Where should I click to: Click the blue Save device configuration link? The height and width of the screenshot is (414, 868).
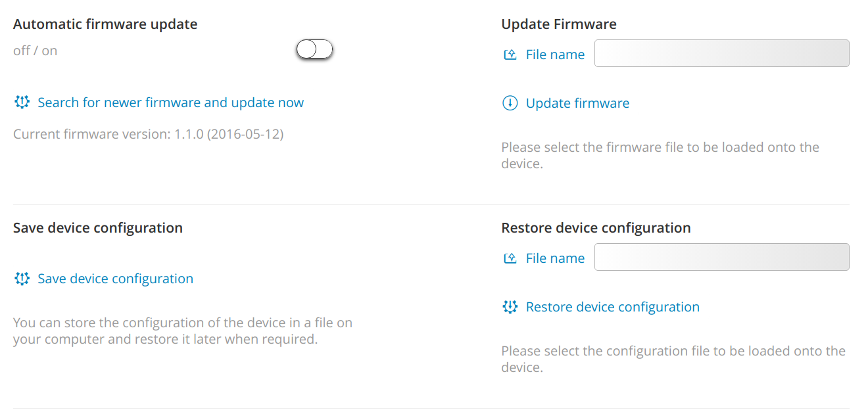tap(116, 279)
